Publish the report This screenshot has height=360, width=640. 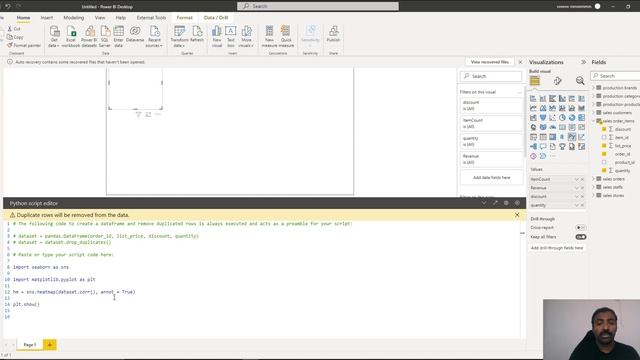coord(333,35)
